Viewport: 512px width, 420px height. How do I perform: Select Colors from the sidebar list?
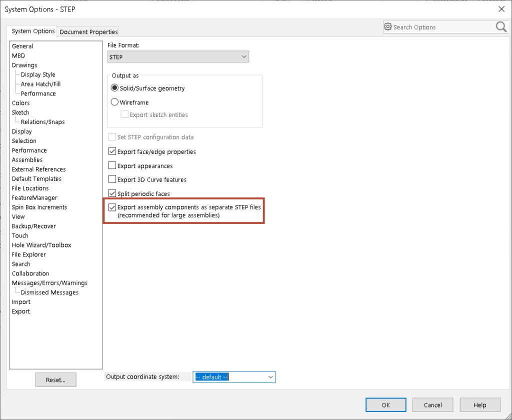coord(20,102)
